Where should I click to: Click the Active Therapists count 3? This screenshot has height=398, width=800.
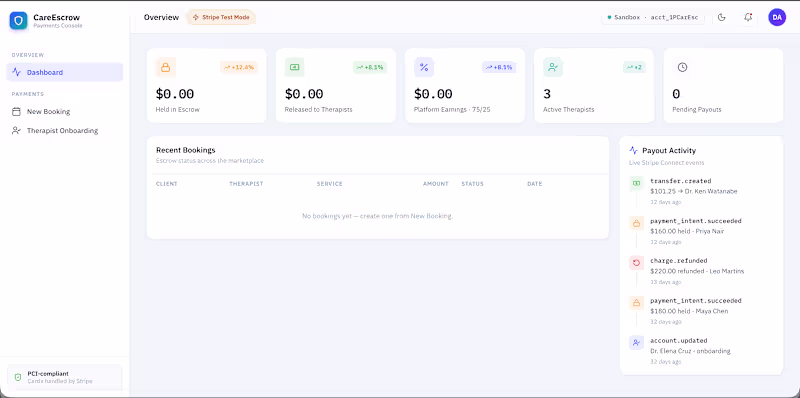click(x=547, y=94)
